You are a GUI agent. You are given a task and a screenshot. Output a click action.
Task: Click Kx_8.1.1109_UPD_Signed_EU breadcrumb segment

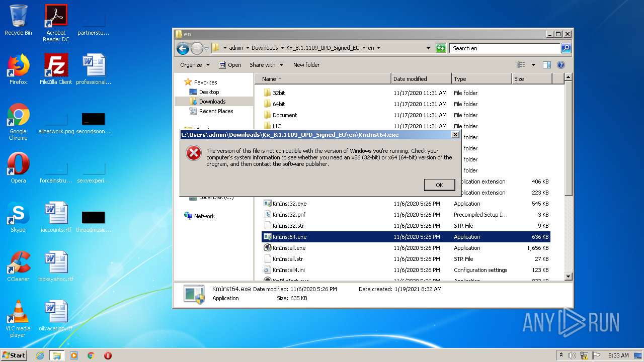click(323, 48)
